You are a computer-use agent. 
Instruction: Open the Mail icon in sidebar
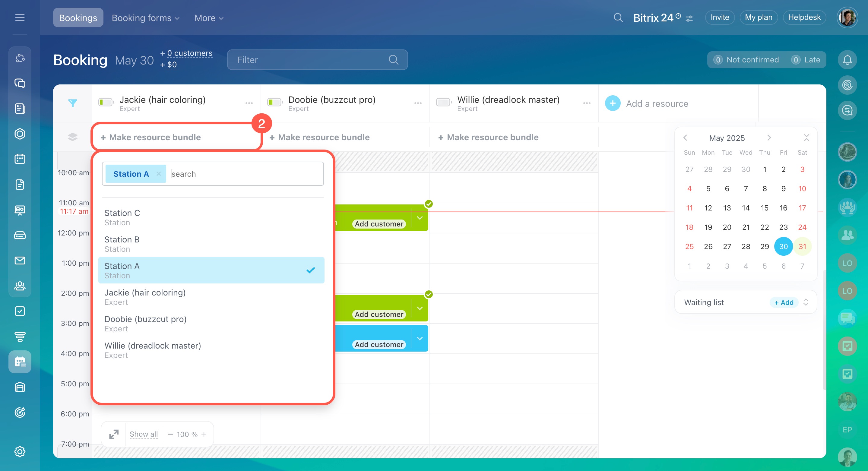coord(20,261)
